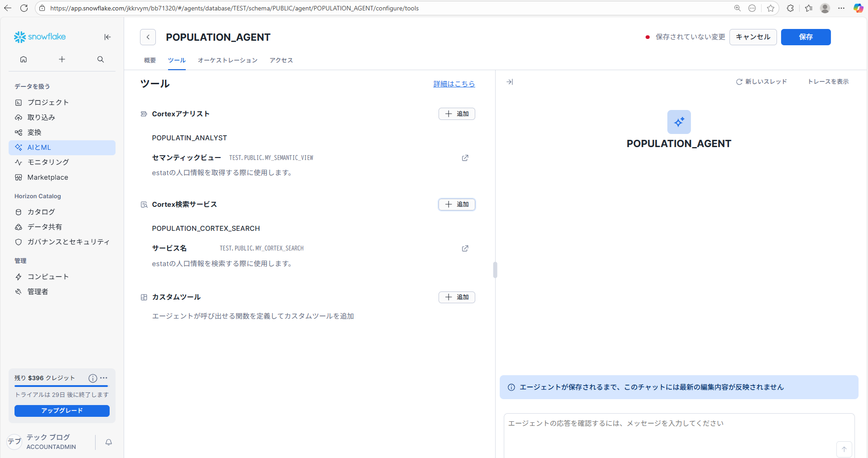The width and height of the screenshot is (868, 458).
Task: Click the 保存 button
Action: point(805,37)
